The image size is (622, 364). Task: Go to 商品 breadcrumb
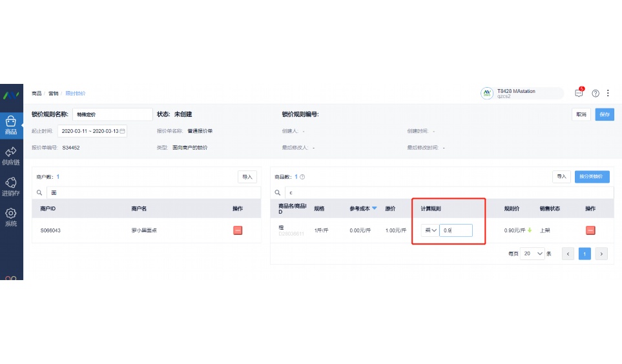point(37,94)
